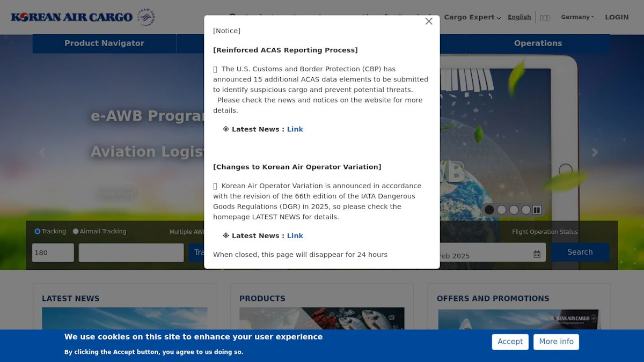644x362 pixels.
Task: Open Latest News Link under ACAS notice
Action: (295, 129)
